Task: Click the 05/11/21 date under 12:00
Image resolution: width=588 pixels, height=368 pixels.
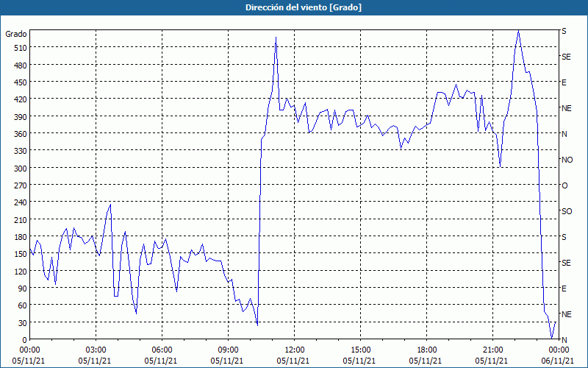Action: (293, 361)
